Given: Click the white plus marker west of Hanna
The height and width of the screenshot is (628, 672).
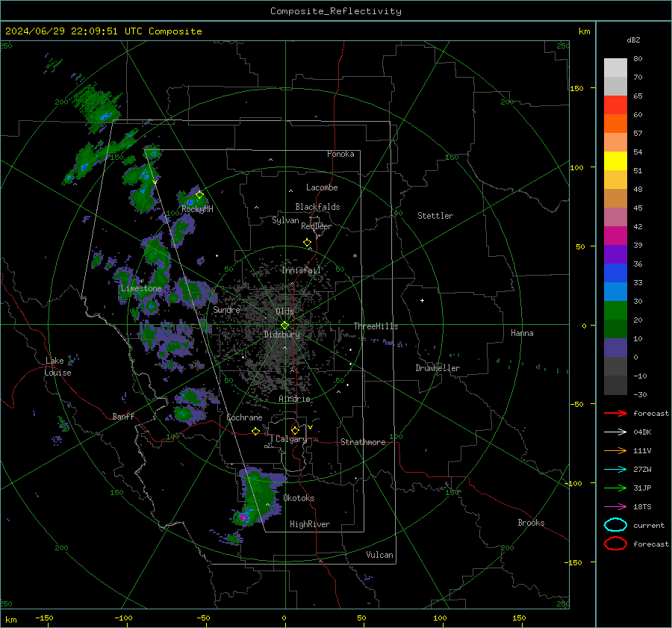Looking at the screenshot, I should pyautogui.click(x=422, y=300).
